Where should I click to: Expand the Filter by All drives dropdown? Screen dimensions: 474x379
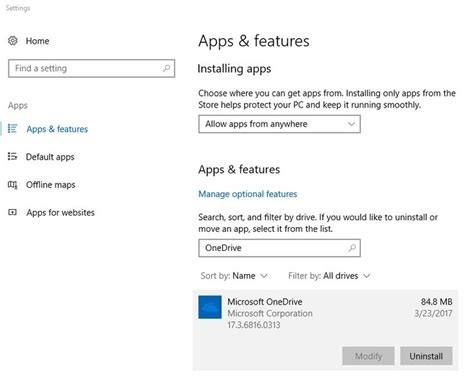(x=329, y=276)
